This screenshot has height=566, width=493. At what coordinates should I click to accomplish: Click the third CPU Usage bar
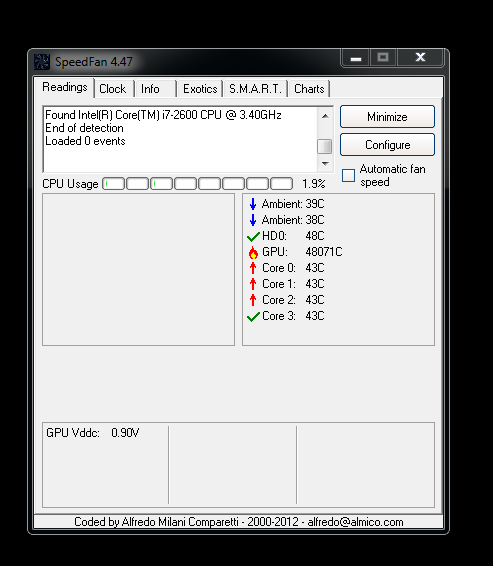point(161,184)
